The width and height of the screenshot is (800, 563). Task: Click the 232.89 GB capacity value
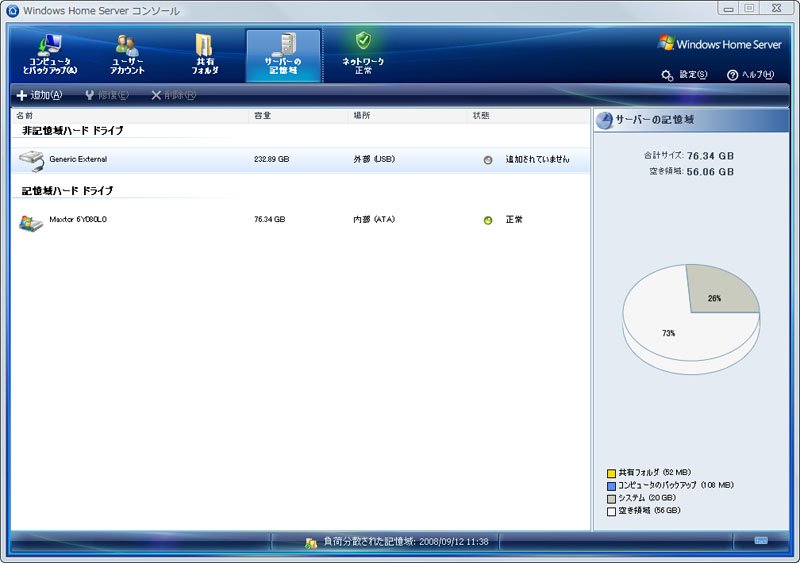pyautogui.click(x=271, y=159)
